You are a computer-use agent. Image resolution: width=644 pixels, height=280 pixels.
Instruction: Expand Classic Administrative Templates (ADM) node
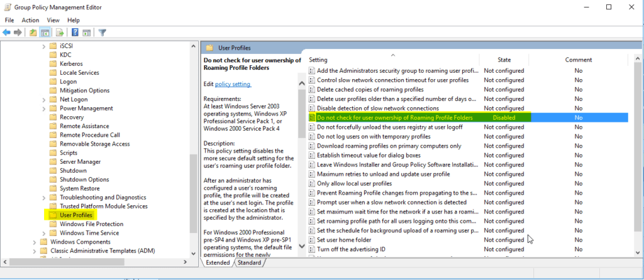pyautogui.click(x=35, y=250)
